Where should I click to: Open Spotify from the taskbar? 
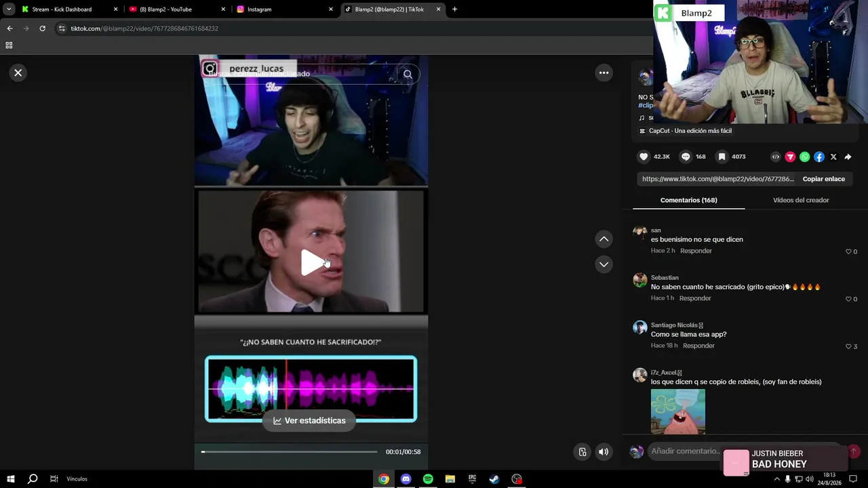[428, 479]
